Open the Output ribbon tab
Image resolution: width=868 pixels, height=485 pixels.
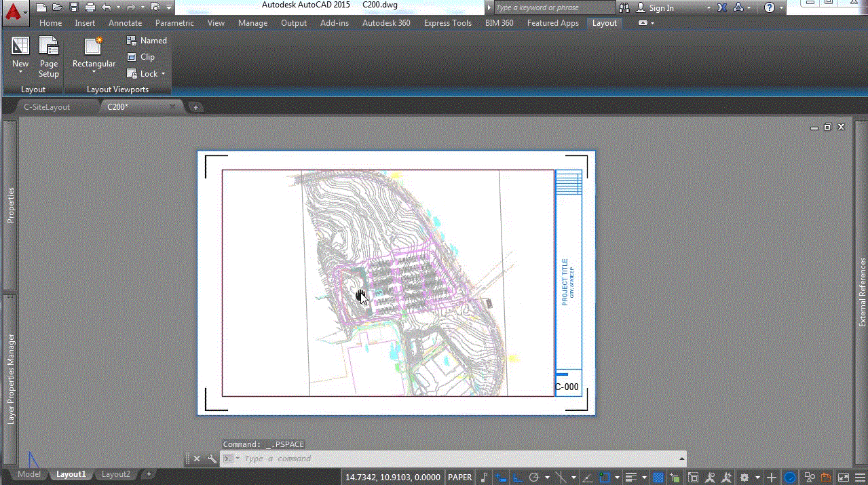tap(294, 23)
